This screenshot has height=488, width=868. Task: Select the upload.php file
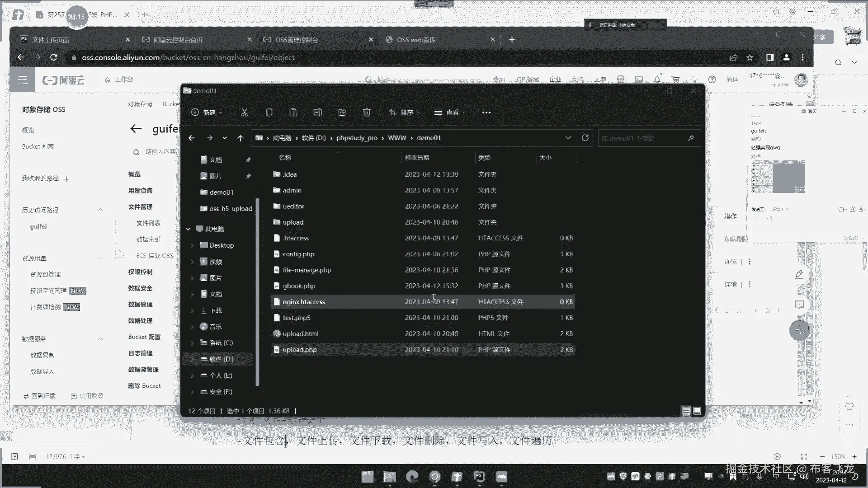coord(300,350)
